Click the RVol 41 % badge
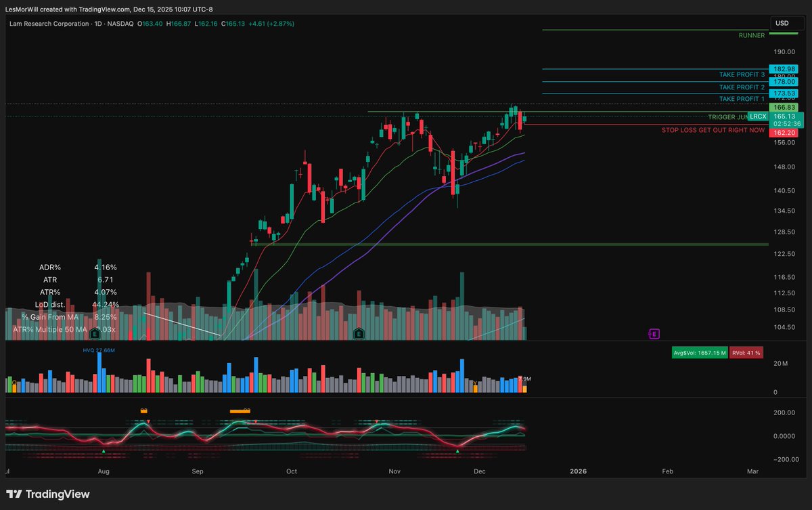 [x=746, y=353]
